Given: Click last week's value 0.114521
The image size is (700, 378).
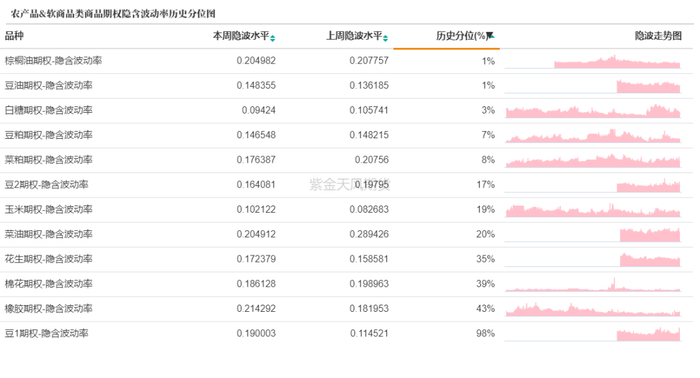Looking at the screenshot, I should pyautogui.click(x=369, y=333).
